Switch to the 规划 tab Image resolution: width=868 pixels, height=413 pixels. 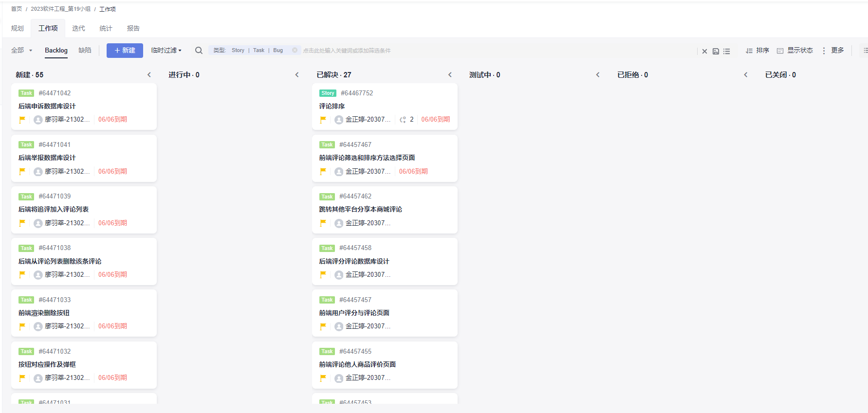coord(18,28)
